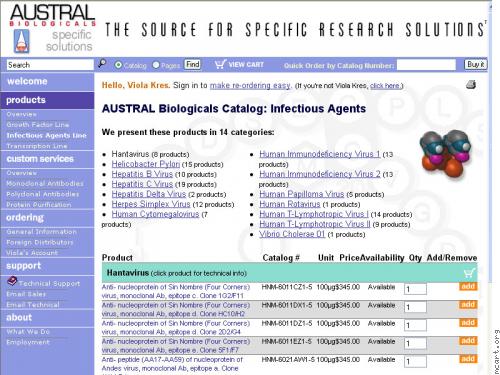
Task: Open Herpes Simplex Virus category
Action: 151,204
